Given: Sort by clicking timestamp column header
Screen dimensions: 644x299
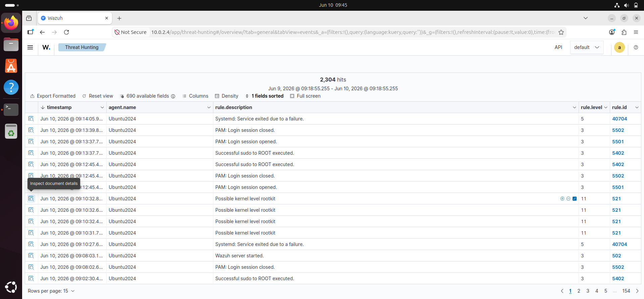Looking at the screenshot, I should click(x=59, y=107).
